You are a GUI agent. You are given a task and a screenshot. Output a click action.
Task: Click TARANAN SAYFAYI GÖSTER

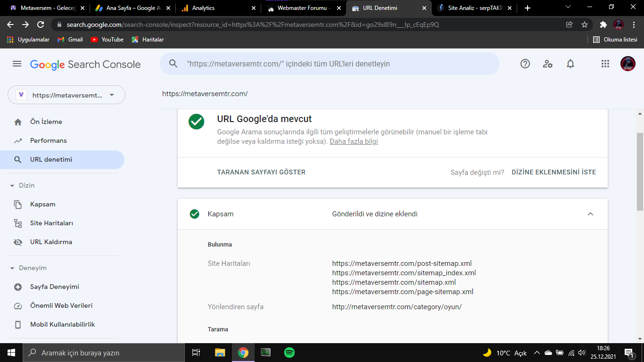tap(261, 172)
